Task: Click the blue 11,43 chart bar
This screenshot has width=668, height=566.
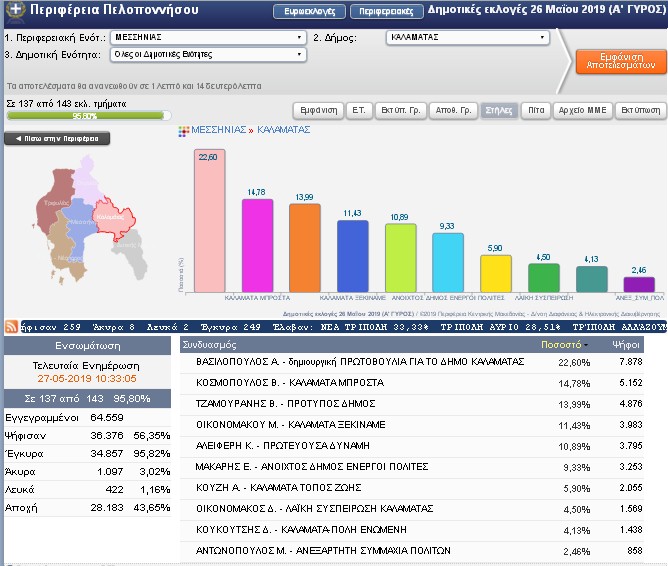Action: 353,256
